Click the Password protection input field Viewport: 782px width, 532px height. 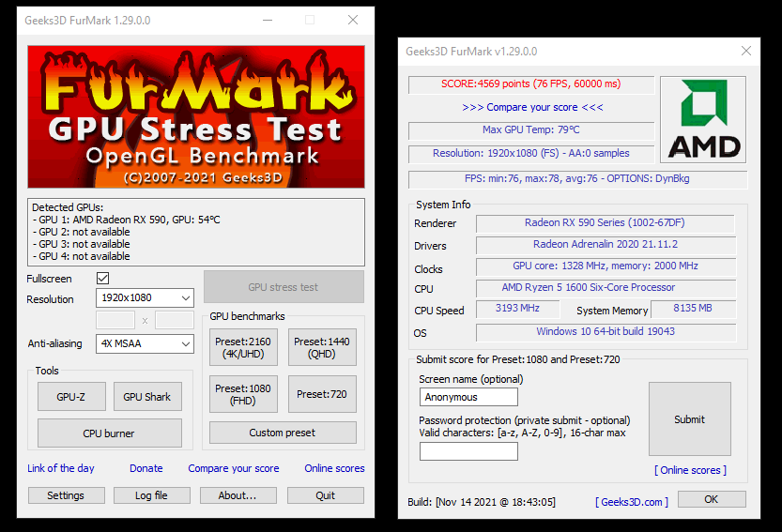[x=468, y=451]
